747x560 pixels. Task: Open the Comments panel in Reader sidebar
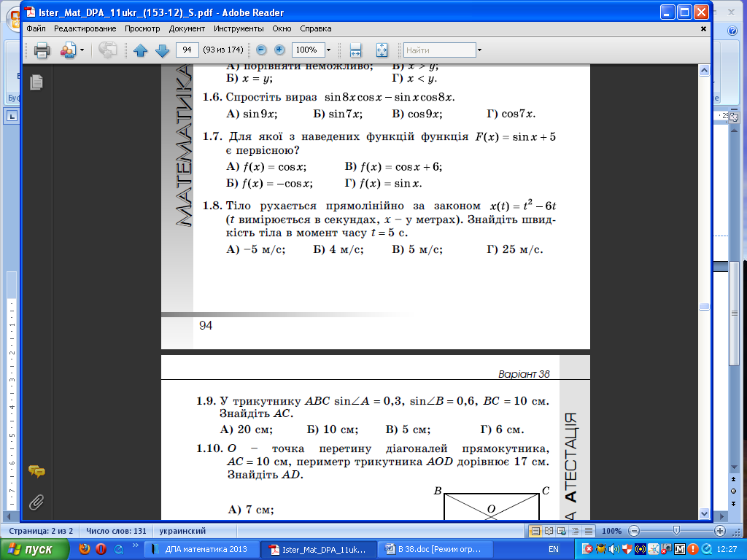(x=36, y=472)
